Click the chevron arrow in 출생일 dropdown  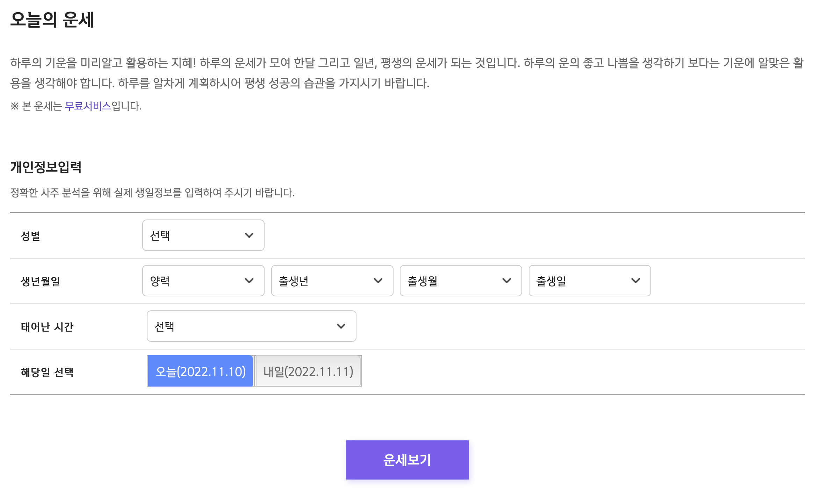pos(635,281)
